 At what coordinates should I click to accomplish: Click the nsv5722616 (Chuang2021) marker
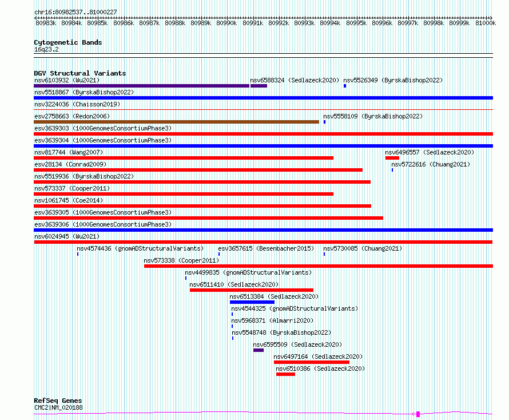pyautogui.click(x=392, y=170)
